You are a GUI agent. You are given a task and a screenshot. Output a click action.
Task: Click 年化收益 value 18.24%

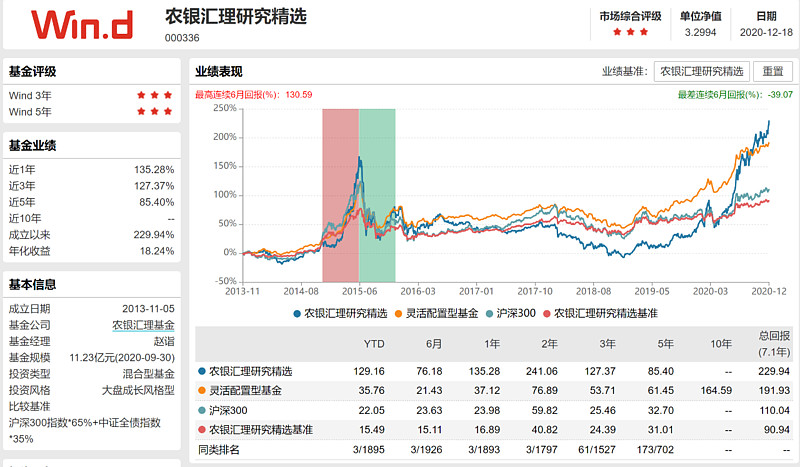157,251
